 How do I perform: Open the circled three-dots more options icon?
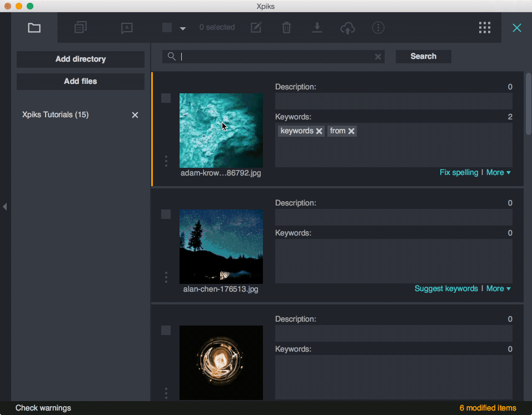(378, 28)
